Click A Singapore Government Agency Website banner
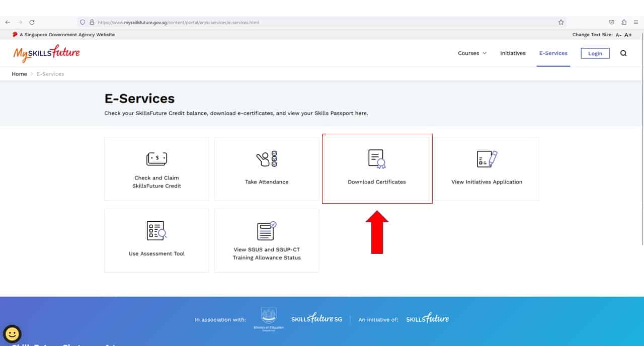Image resolution: width=644 pixels, height=362 pixels. point(63,35)
